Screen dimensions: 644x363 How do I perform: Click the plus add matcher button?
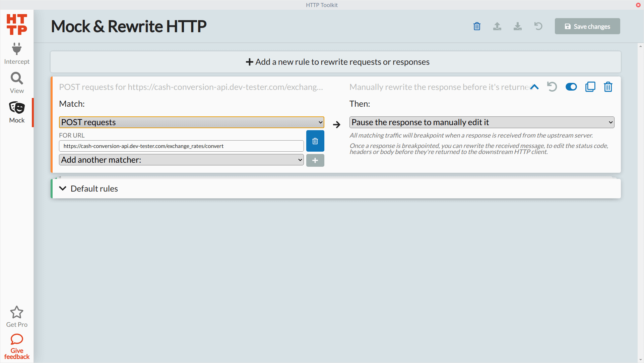click(x=315, y=160)
